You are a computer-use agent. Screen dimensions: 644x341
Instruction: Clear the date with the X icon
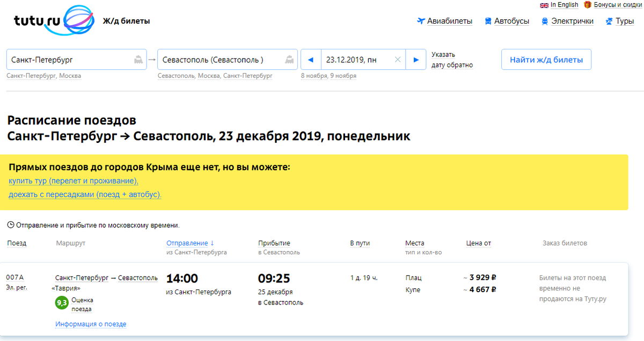[x=398, y=60]
